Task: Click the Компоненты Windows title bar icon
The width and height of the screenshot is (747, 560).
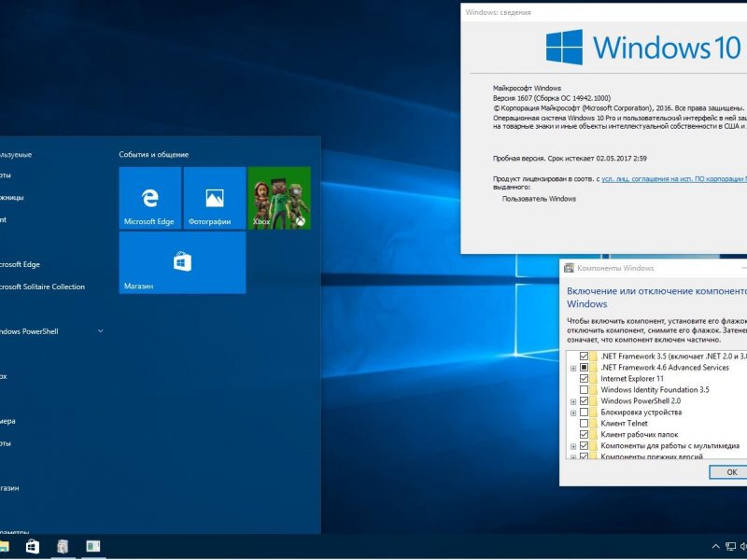Action: (x=569, y=268)
